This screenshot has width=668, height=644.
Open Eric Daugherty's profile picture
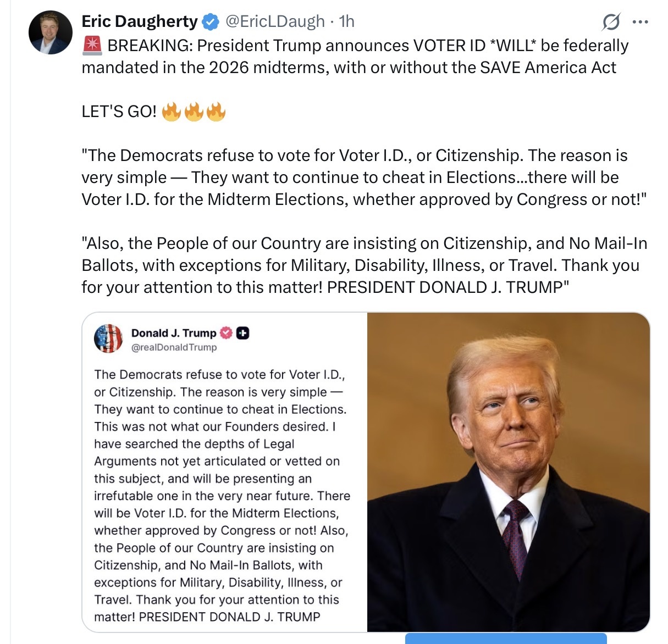[x=51, y=32]
